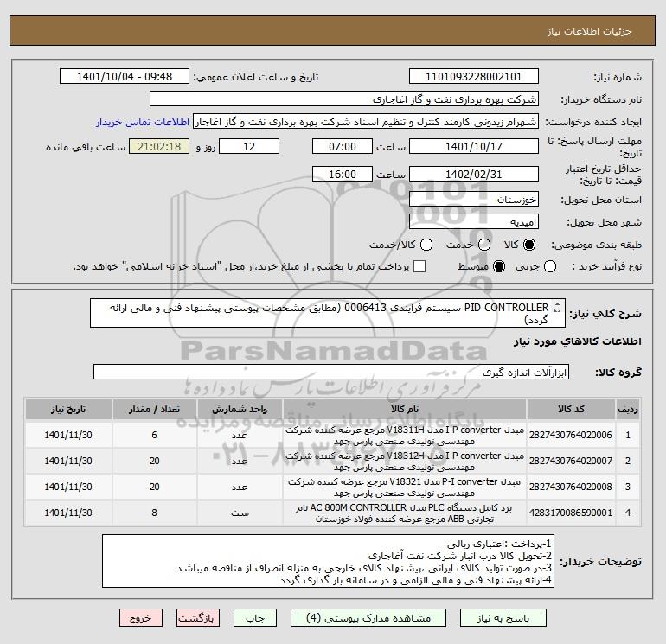Click the 'نام کالا' column header

coord(405,409)
